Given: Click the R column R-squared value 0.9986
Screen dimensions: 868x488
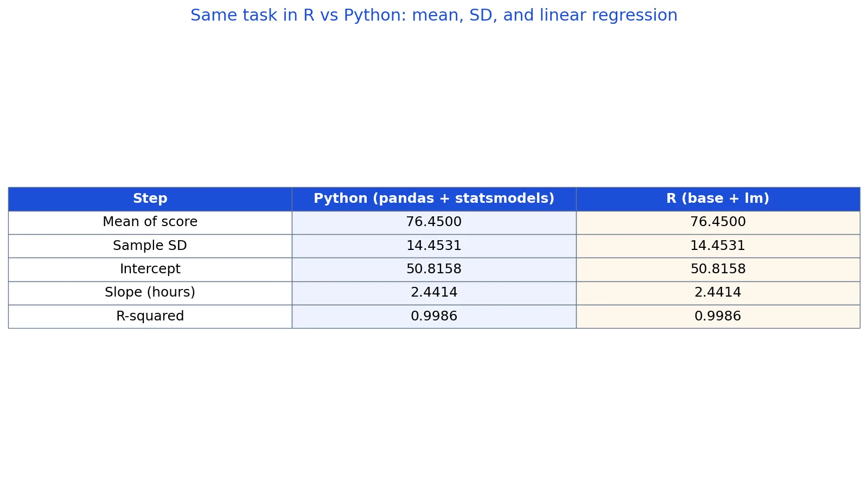Looking at the screenshot, I should click(718, 316).
